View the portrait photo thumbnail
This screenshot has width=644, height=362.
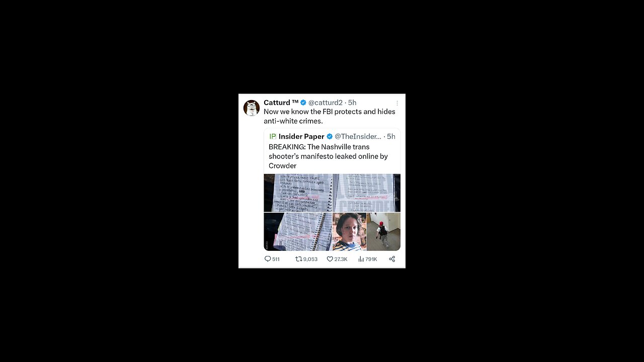point(350,232)
